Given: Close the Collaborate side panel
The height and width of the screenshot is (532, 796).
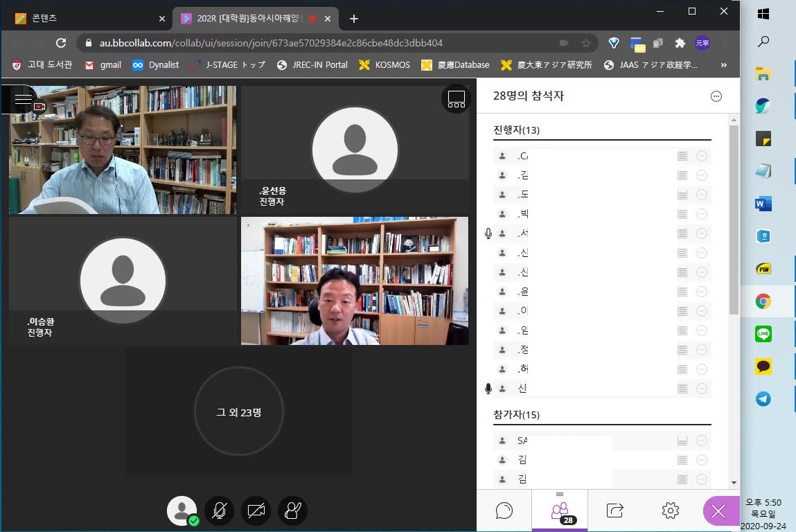Looking at the screenshot, I should (718, 511).
